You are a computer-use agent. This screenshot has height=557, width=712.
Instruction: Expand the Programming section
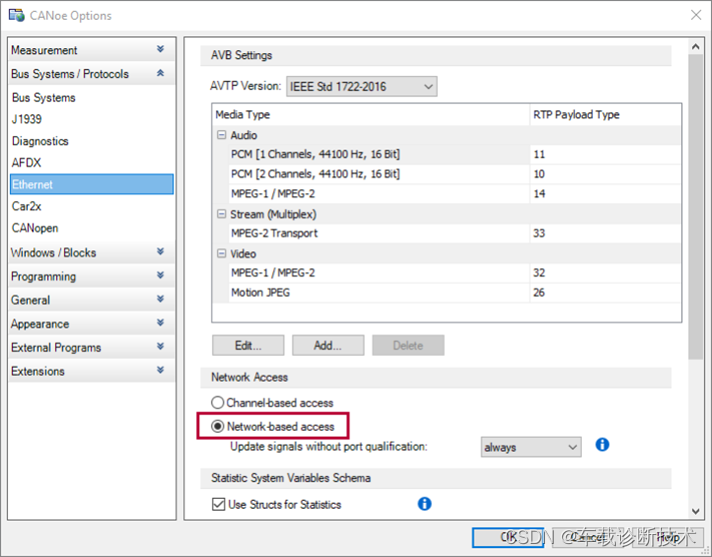click(x=160, y=275)
